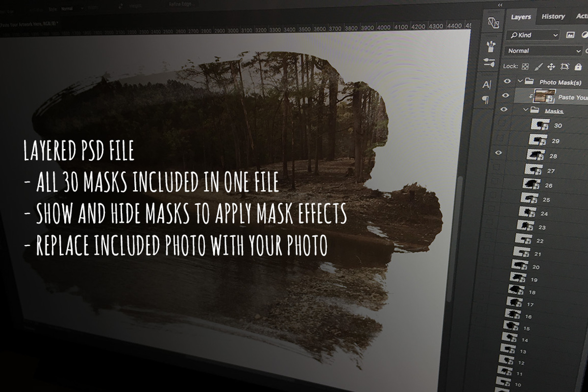Collapse the Masks folder
Screen dimensions: 588x392
tap(526, 110)
